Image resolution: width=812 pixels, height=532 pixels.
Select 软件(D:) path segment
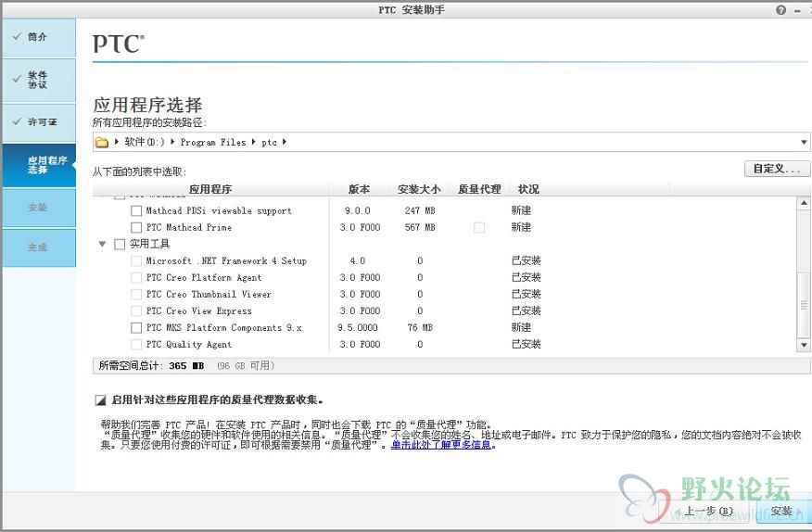(x=145, y=142)
